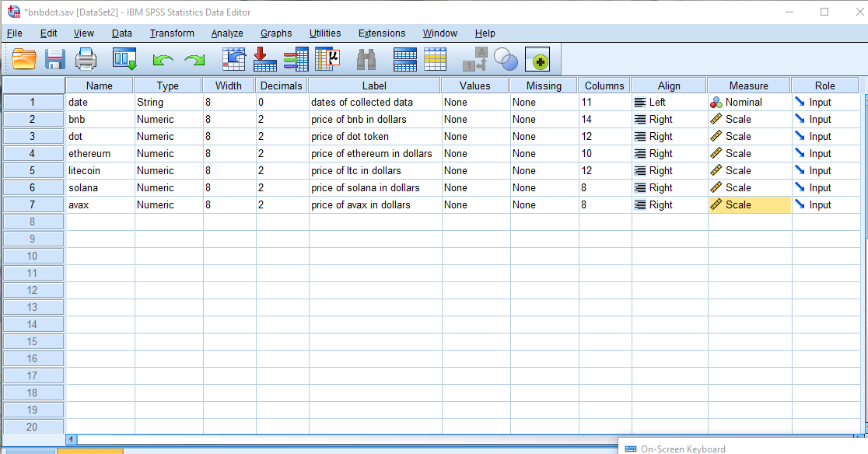Open Find with the binoculars icon
Image resolution: width=868 pixels, height=454 pixels.
[x=366, y=59]
